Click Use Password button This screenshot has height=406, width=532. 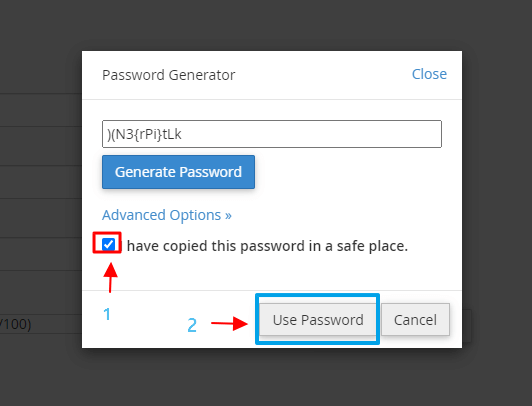point(318,320)
